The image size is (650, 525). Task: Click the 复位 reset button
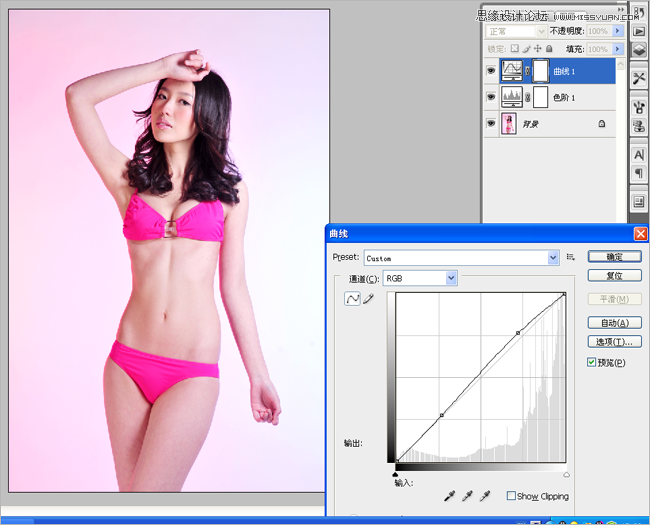[614, 276]
